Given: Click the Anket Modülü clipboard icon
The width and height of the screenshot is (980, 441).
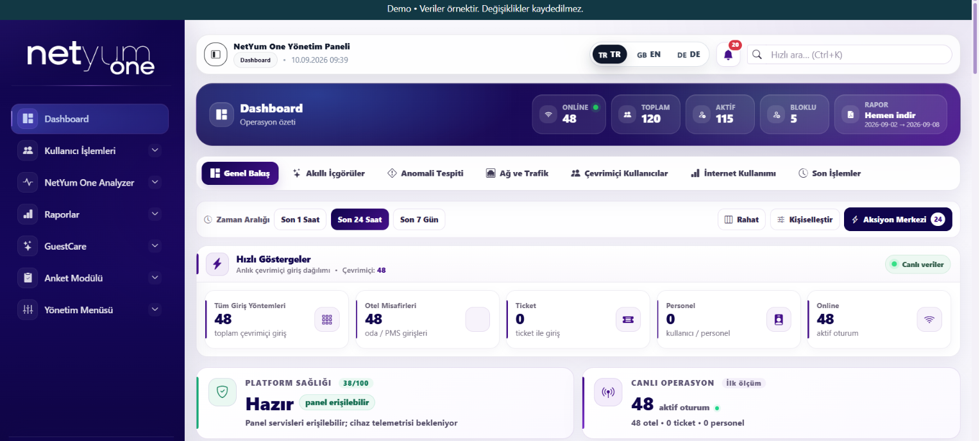Looking at the screenshot, I should click(28, 278).
